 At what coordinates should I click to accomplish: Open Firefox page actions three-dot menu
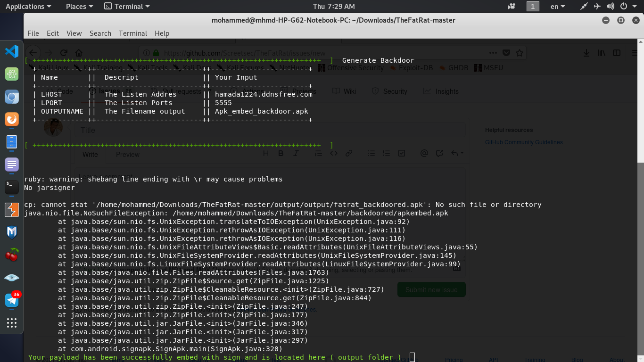click(x=493, y=53)
